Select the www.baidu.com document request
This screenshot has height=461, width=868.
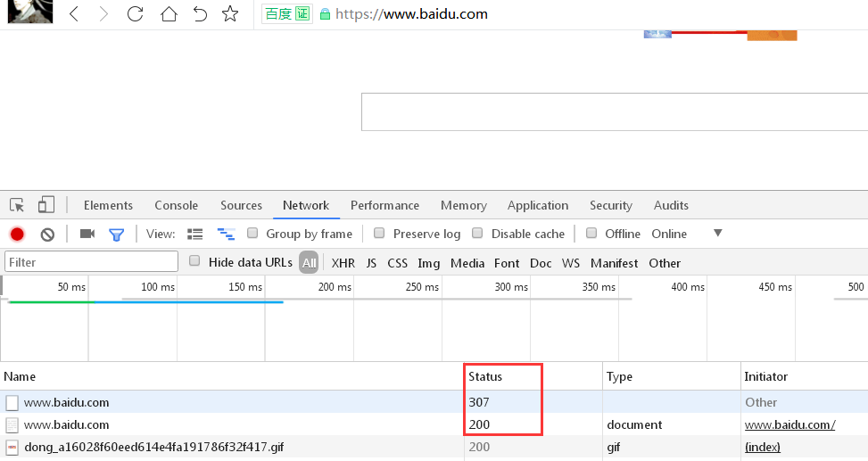[434, 424]
